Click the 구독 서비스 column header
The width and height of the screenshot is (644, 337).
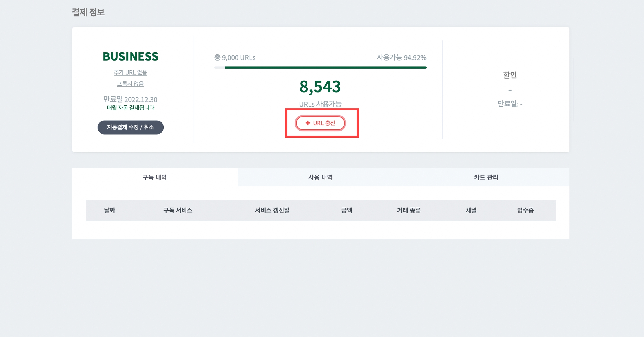178,210
